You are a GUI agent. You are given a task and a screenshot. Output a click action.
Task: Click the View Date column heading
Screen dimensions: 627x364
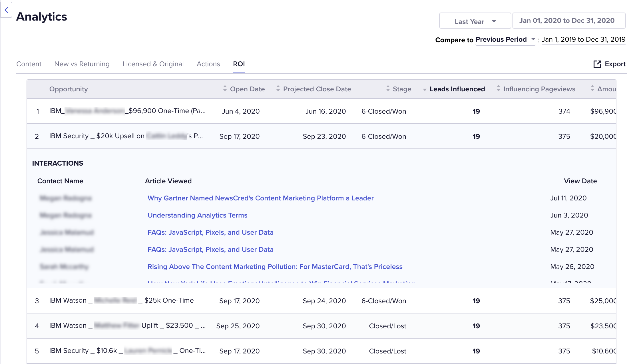(x=580, y=181)
